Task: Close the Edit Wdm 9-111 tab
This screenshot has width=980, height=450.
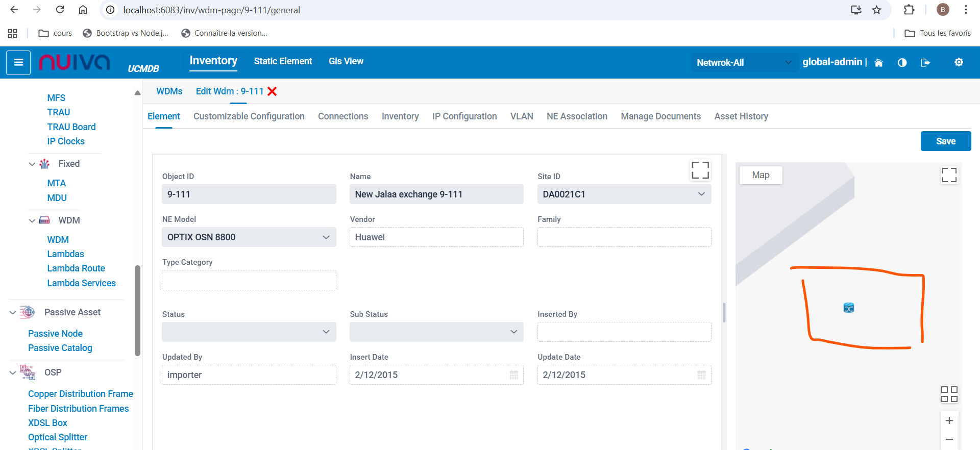Action: tap(272, 91)
